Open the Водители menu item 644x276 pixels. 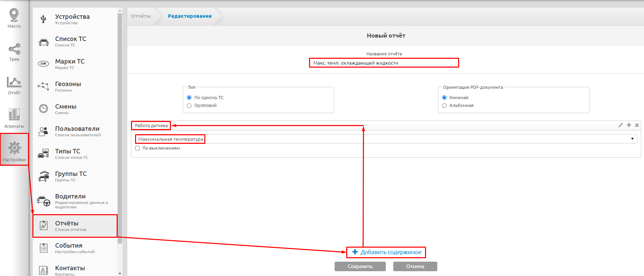[75, 201]
